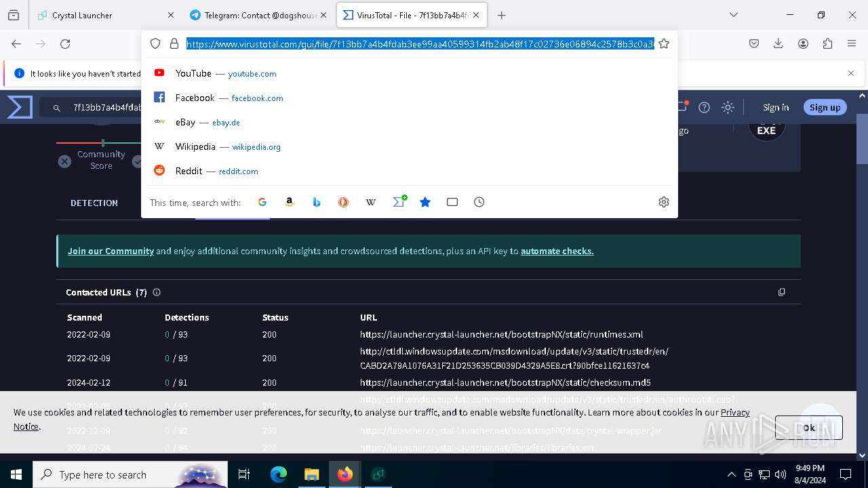This screenshot has width=868, height=488.
Task: Search this time with Google
Action: [x=262, y=202]
